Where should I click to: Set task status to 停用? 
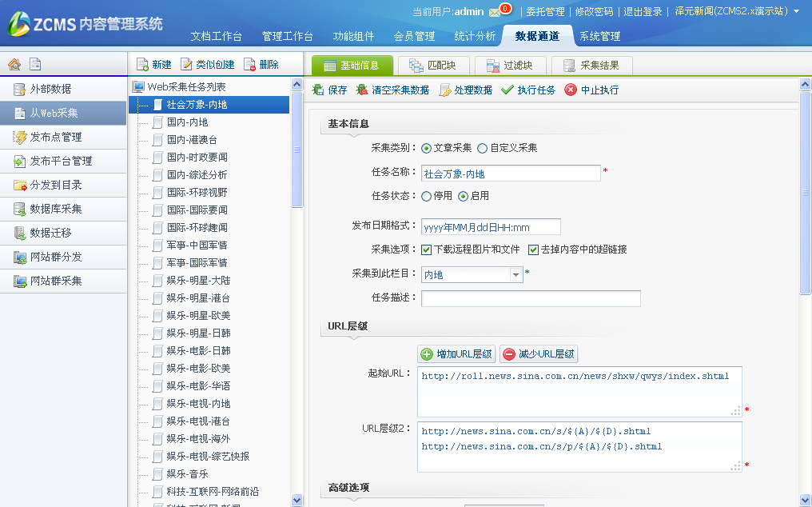(426, 196)
